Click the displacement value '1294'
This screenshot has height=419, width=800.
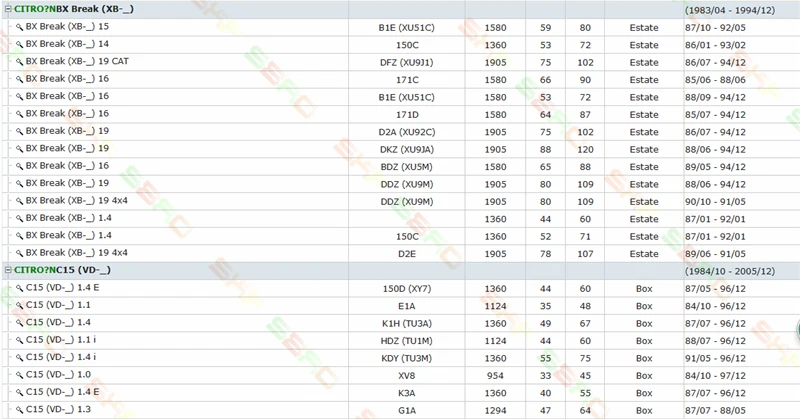[495, 410]
